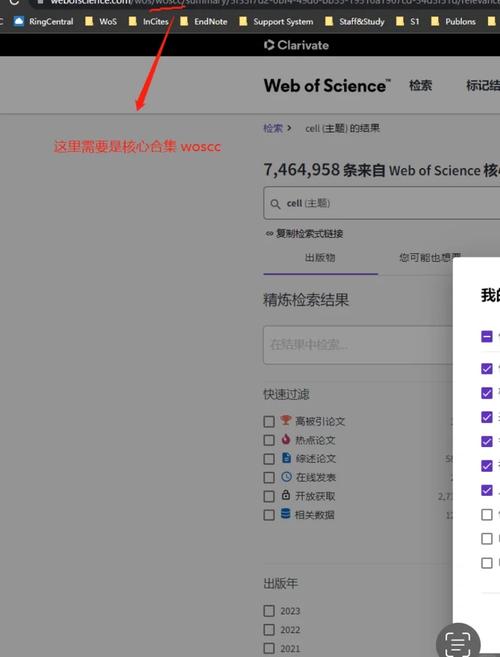Click the Clarivate logo
This screenshot has width=500, height=657.
pyautogui.click(x=296, y=45)
